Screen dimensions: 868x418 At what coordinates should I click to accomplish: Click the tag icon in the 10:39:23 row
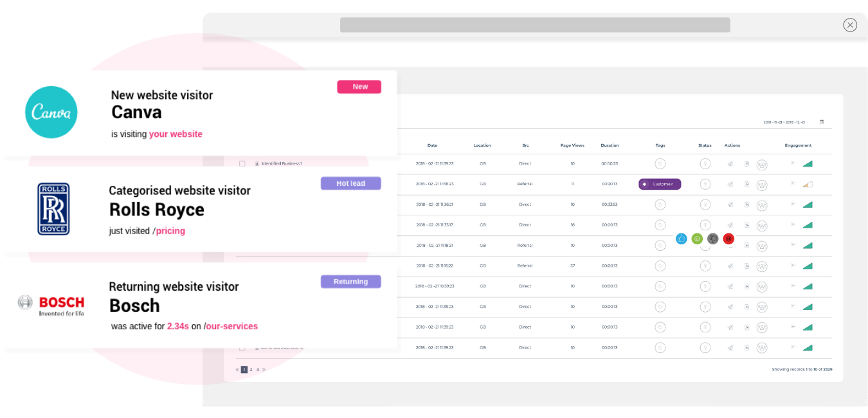660,286
